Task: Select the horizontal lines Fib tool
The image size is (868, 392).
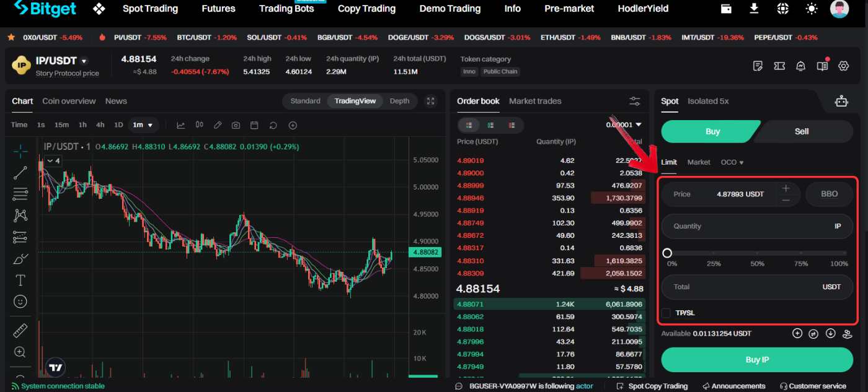Action: click(x=20, y=194)
